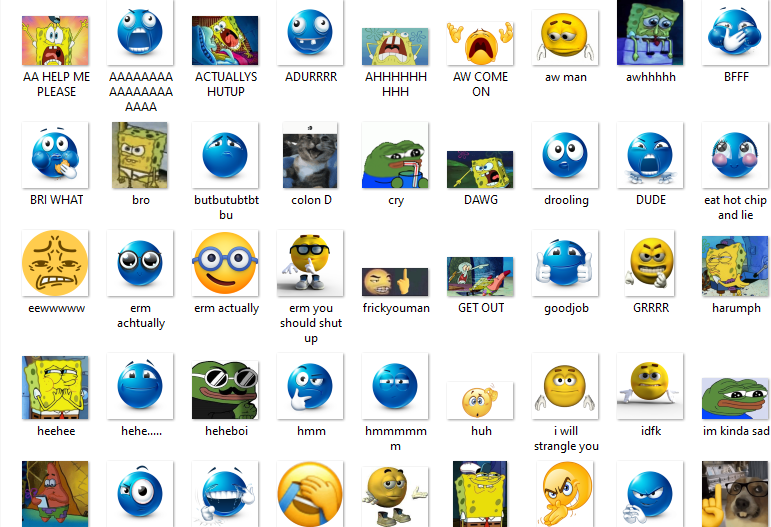Select the 'frickyouman' image thumbnail
The width and height of the screenshot is (771, 527).
click(395, 282)
